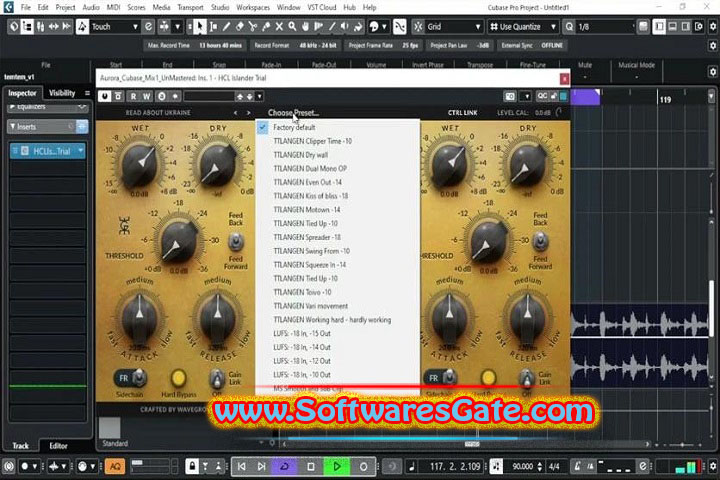The height and width of the screenshot is (480, 720).
Task: Toggle Snap to Zero Crossing
Action: pyautogui.click(x=399, y=27)
